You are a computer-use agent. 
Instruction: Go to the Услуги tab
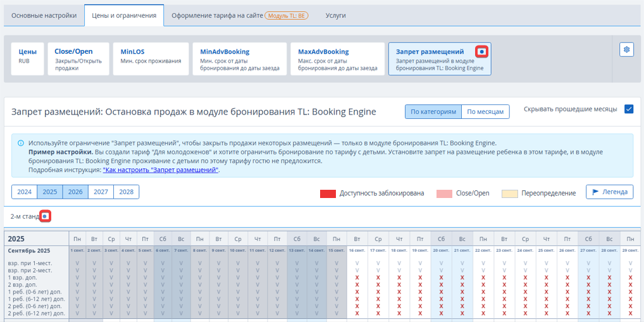pos(335,15)
